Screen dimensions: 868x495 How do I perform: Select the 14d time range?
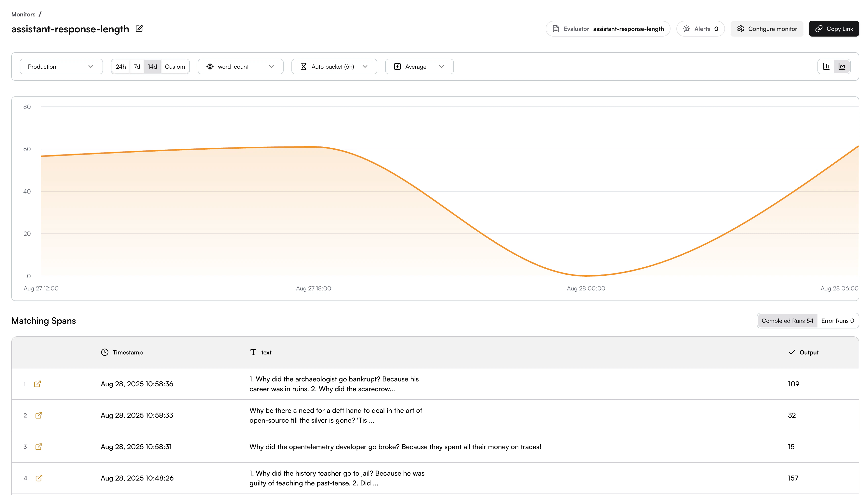coord(152,67)
